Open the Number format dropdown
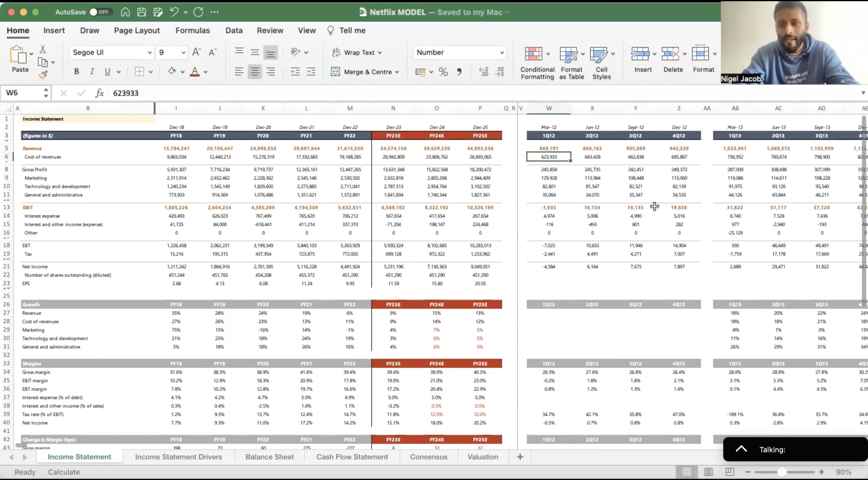Image resolution: width=868 pixels, height=480 pixels. (502, 52)
